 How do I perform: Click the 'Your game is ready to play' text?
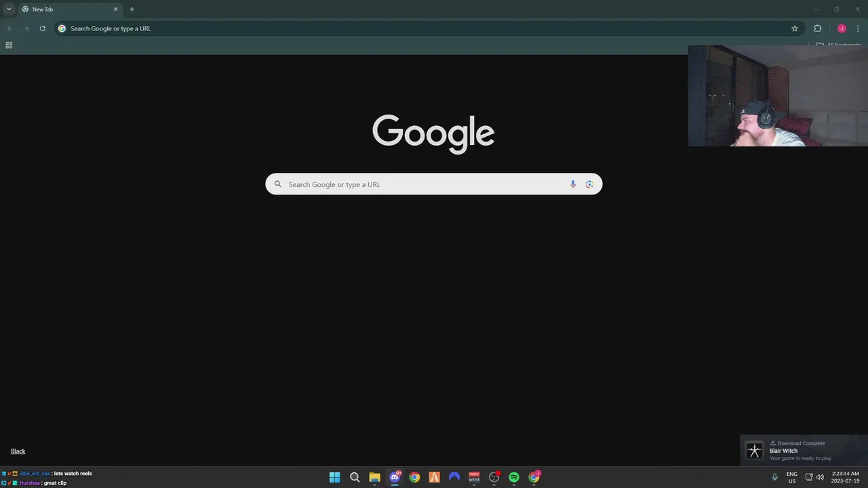[x=800, y=459]
